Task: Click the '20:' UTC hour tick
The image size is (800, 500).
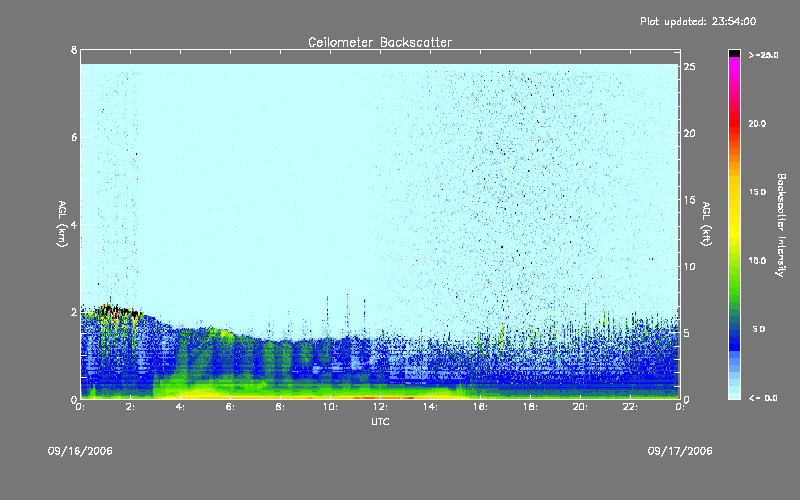Action: coord(580,407)
